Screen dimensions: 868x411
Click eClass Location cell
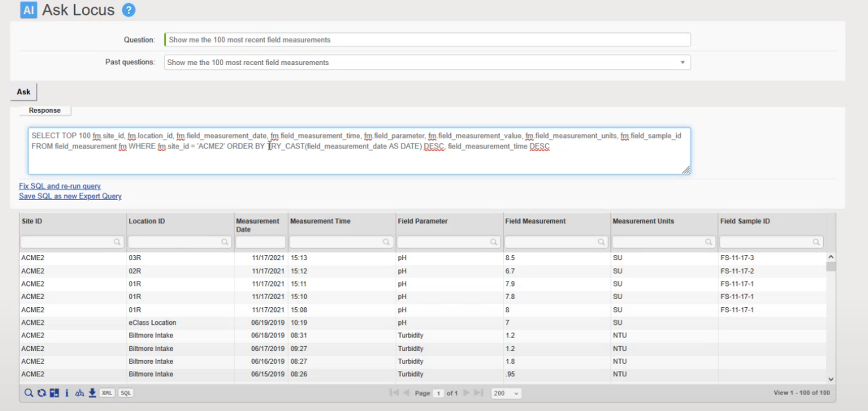point(152,323)
